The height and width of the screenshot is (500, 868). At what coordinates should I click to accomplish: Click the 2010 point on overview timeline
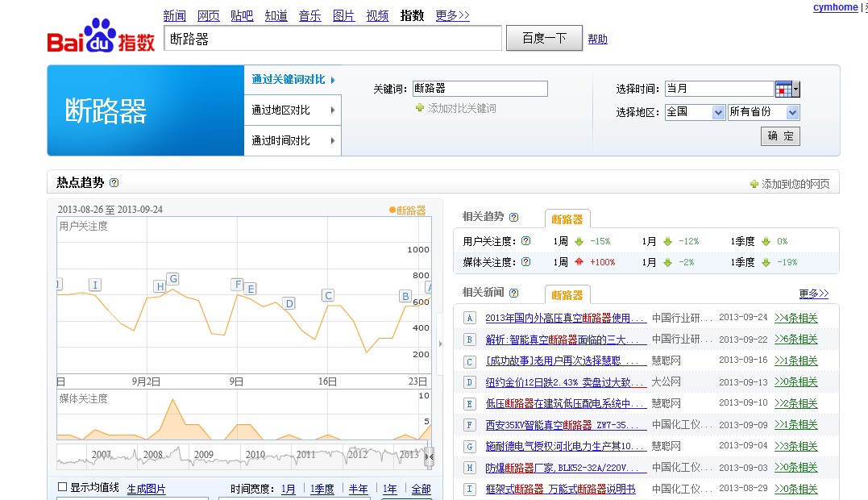(x=255, y=455)
